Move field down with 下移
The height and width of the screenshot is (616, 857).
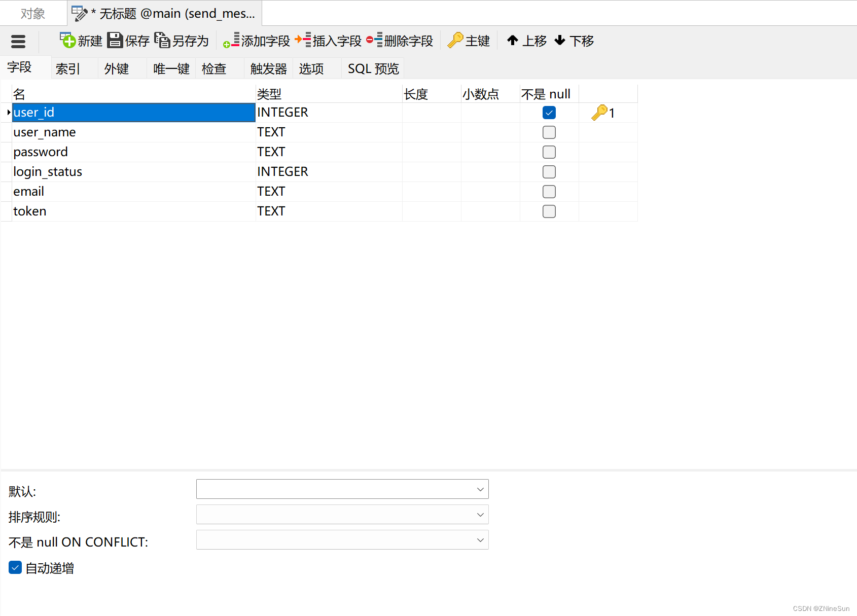click(574, 41)
